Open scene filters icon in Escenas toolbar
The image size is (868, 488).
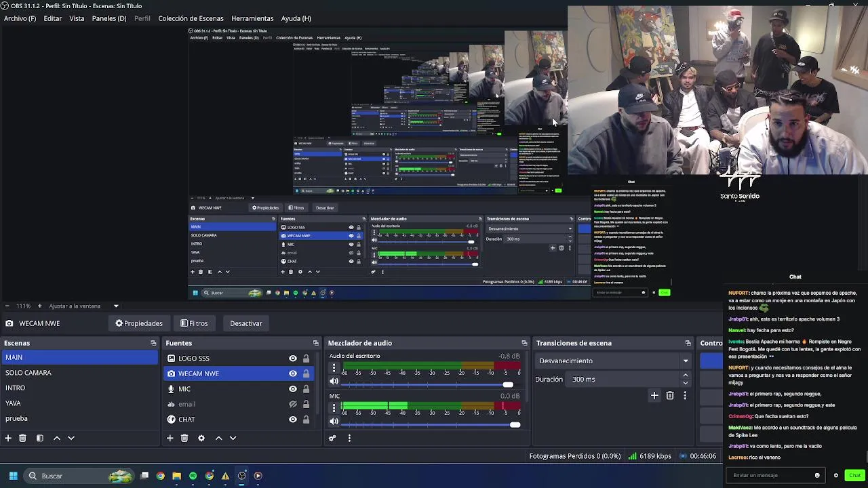[39, 439]
